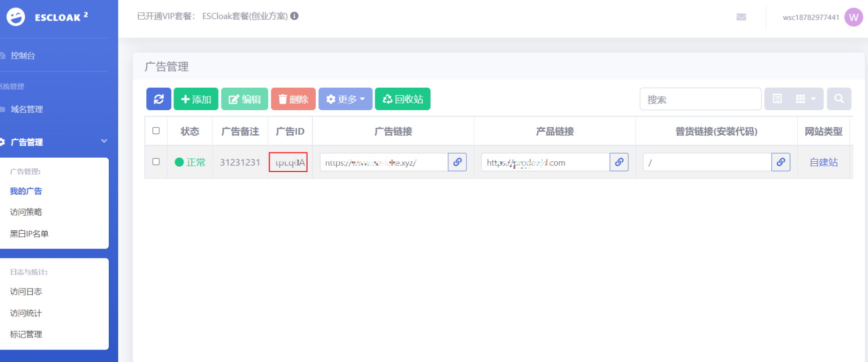This screenshot has height=362, width=868.
Task: Click the username wsc18782977441
Action: click(811, 17)
